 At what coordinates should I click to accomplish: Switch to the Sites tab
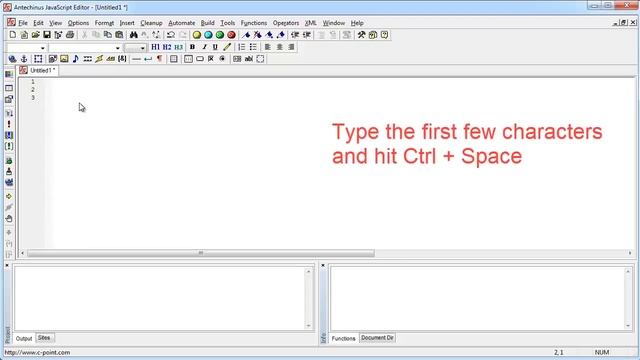44,338
